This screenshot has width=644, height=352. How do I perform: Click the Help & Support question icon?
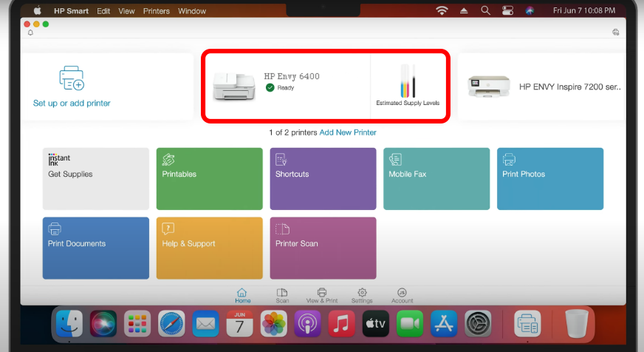(168, 229)
